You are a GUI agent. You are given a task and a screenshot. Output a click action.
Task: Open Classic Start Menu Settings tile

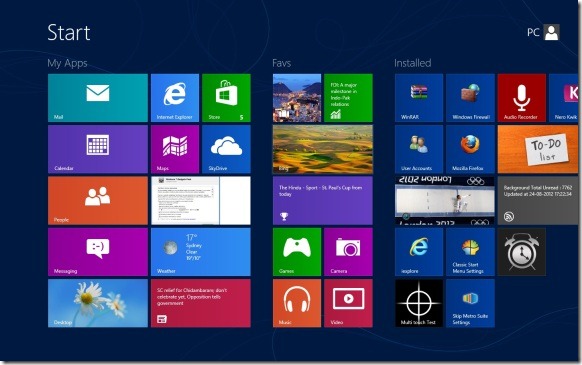click(x=470, y=252)
